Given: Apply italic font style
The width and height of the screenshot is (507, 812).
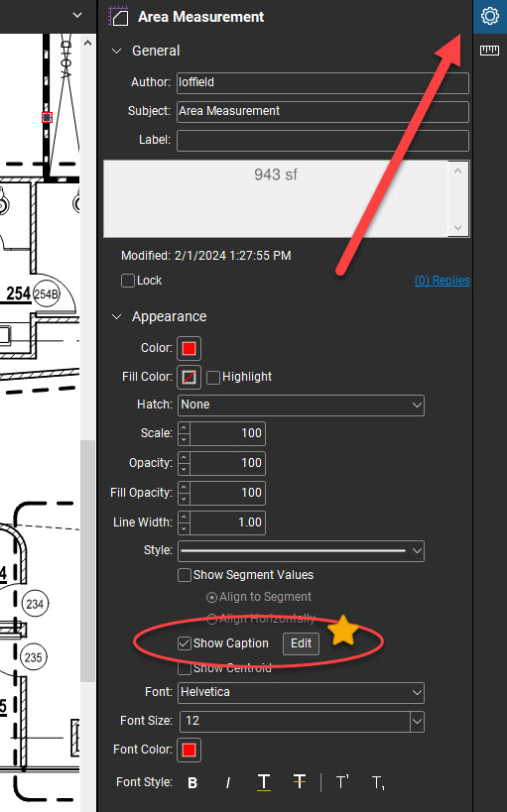Looking at the screenshot, I should [227, 782].
